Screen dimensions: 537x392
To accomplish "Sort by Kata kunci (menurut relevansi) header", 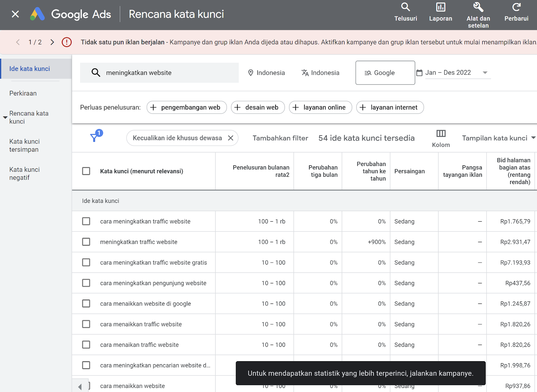I will pos(142,171).
